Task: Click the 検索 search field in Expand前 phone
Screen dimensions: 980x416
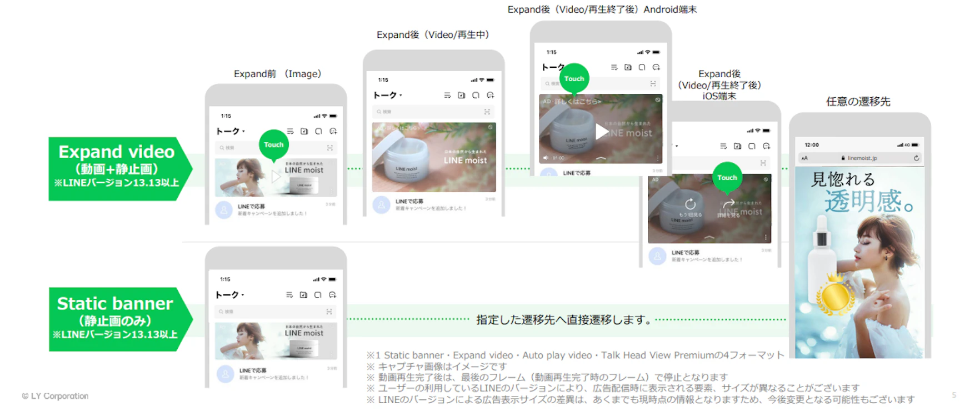Action: (276, 148)
